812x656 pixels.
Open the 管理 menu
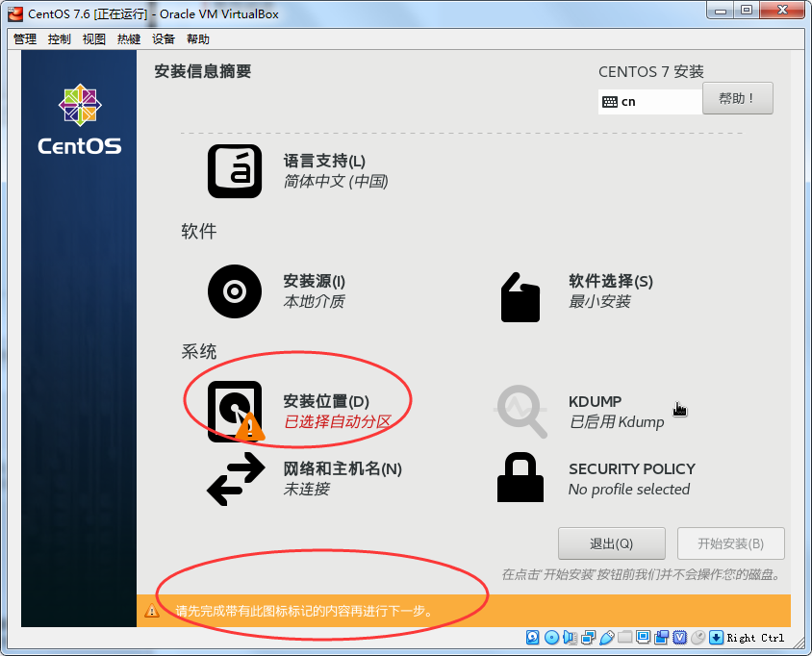click(x=25, y=39)
